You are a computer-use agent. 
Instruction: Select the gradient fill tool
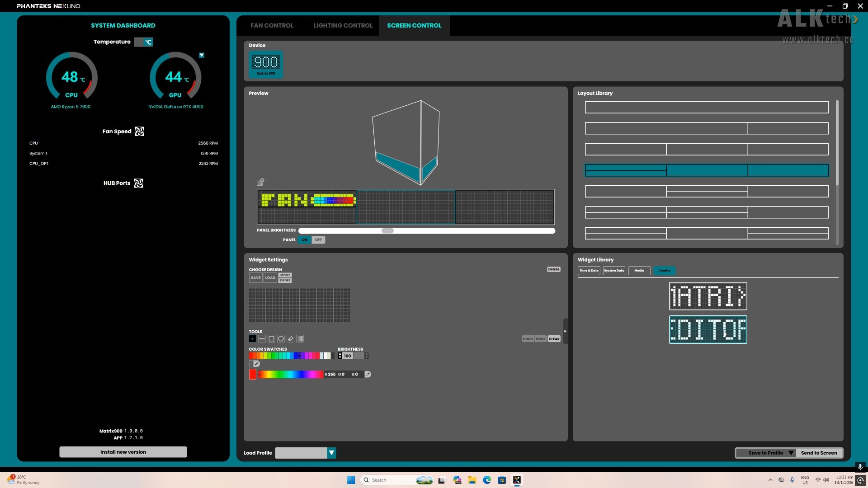coord(300,338)
